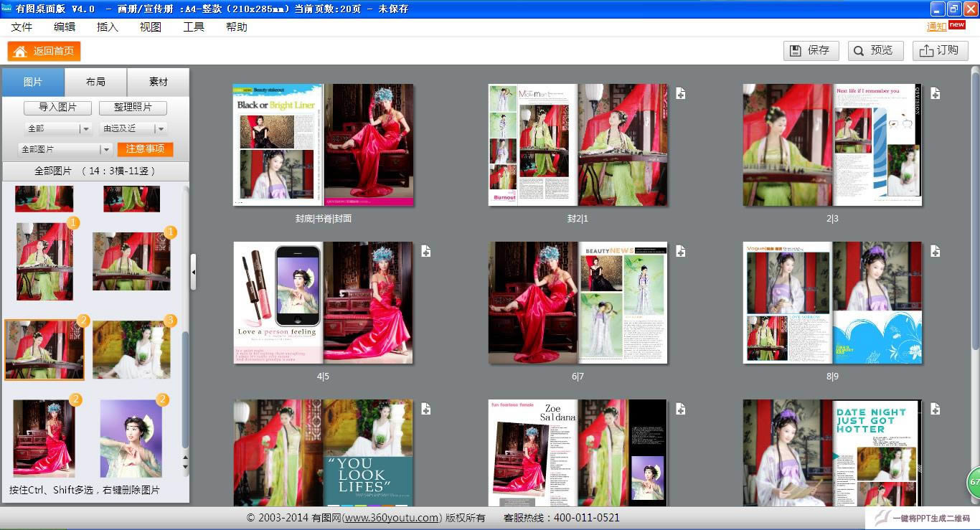
Task: Click usage badge 3 on white dress photo
Action: [170, 320]
